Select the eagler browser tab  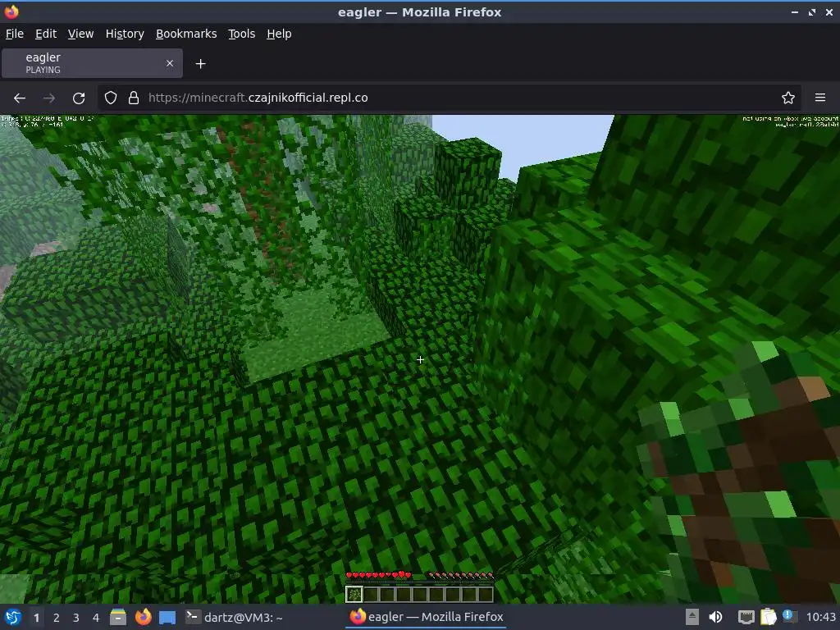click(92, 63)
